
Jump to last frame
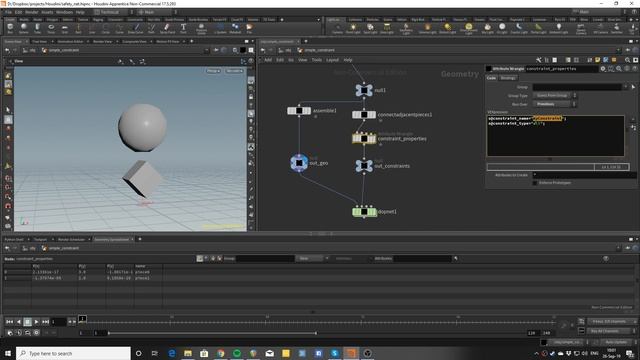coord(45,322)
